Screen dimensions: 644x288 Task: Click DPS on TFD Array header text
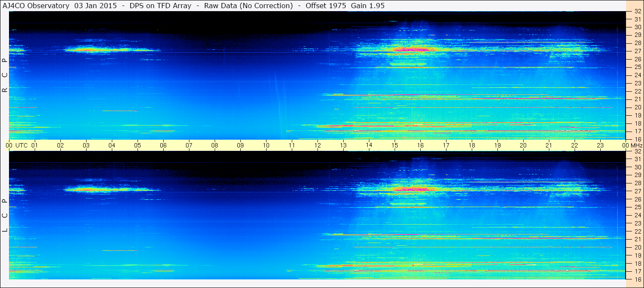point(161,6)
